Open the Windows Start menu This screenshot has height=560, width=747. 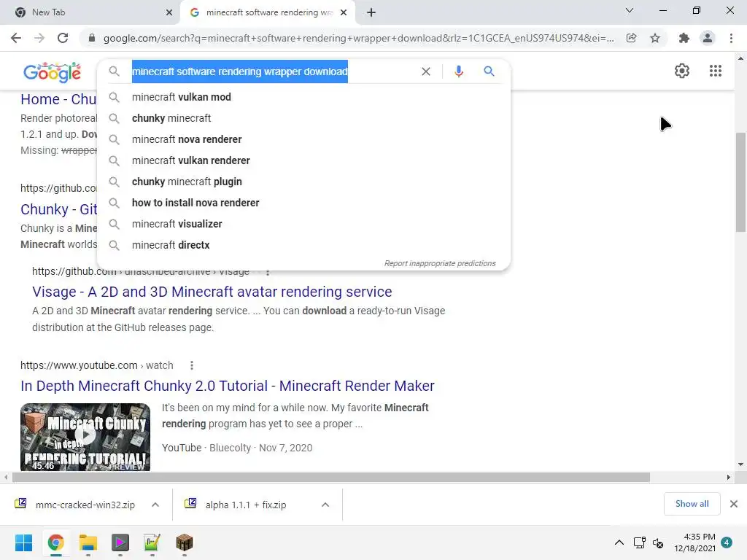point(23,542)
